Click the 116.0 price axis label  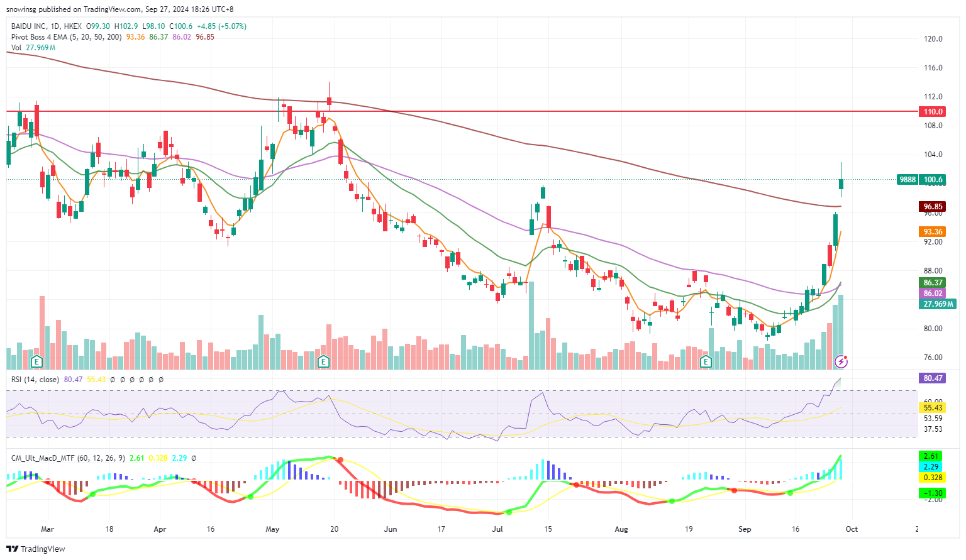point(933,68)
